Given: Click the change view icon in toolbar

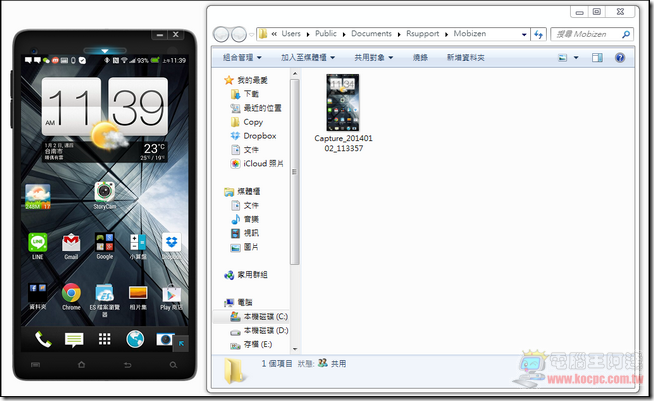Looking at the screenshot, I should tap(563, 58).
